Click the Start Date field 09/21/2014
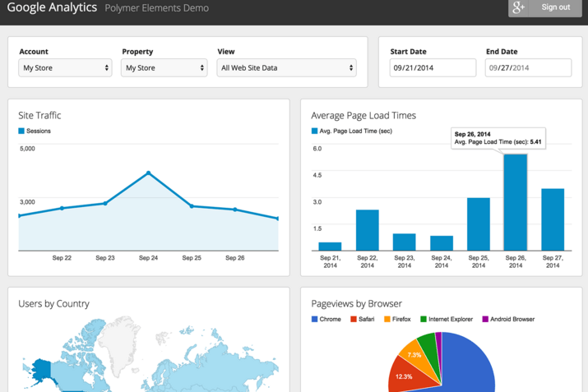 [x=433, y=68]
